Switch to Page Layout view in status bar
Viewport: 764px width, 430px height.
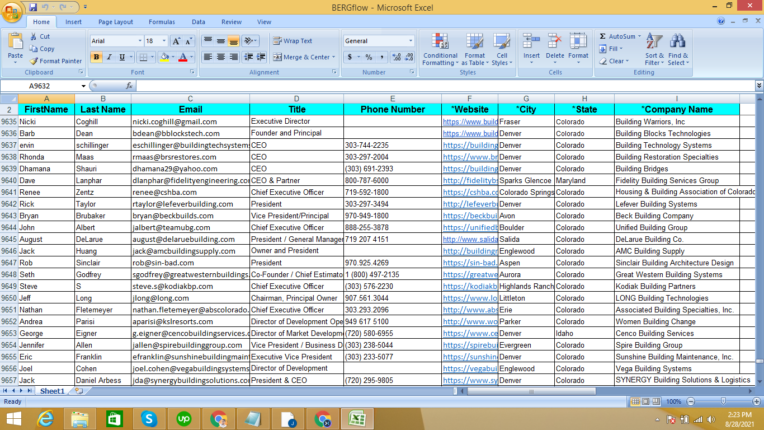click(x=646, y=402)
